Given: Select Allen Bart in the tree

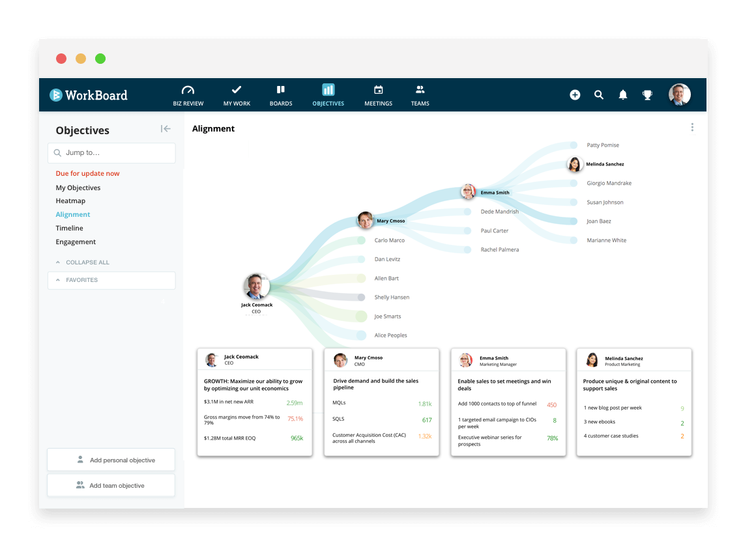Looking at the screenshot, I should pos(386,278).
